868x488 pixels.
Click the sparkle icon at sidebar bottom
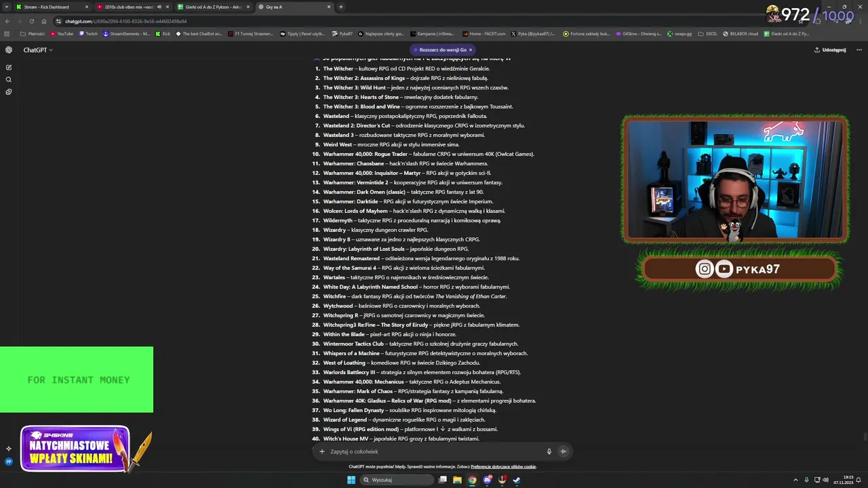click(9, 449)
